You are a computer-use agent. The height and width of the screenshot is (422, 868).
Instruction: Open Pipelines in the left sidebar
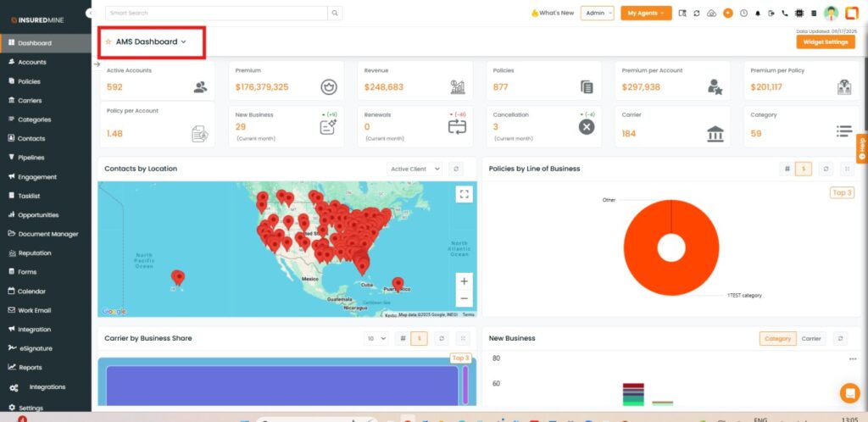tap(31, 158)
